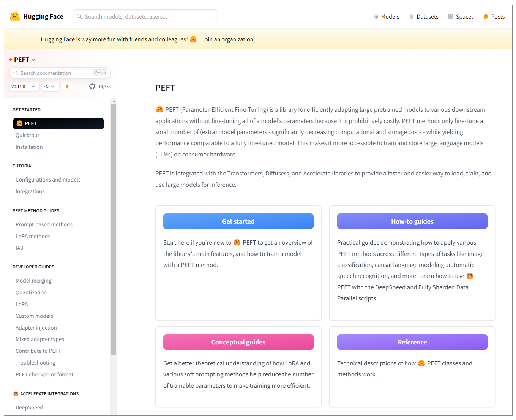Click the Posts icon in navbar

click(486, 17)
